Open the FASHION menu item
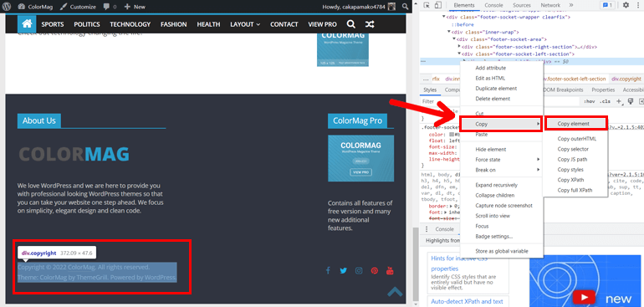 click(x=174, y=24)
